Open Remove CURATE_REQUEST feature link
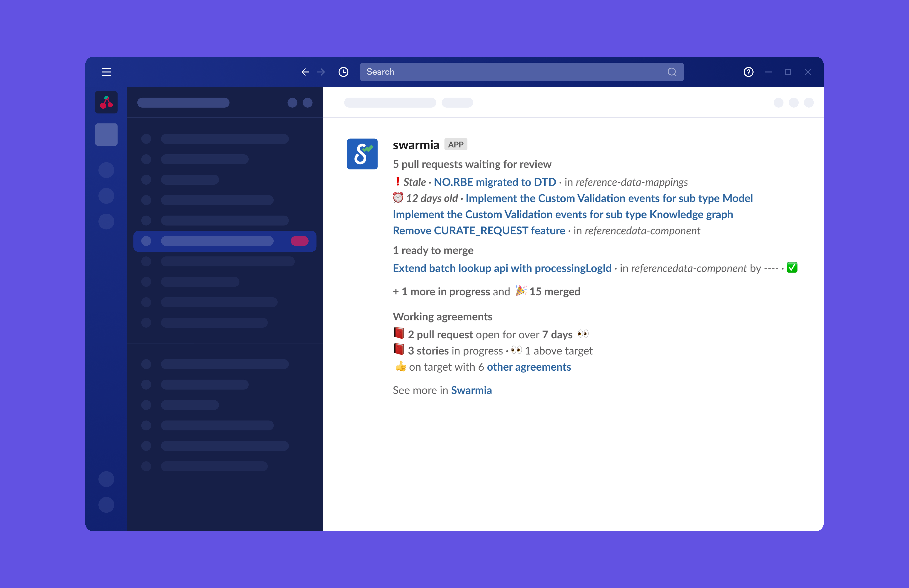The width and height of the screenshot is (909, 588). [479, 231]
